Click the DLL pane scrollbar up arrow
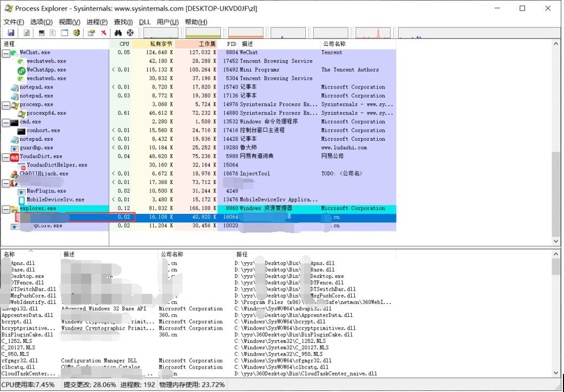Screen dimensions: 564x392 click(x=556, y=254)
